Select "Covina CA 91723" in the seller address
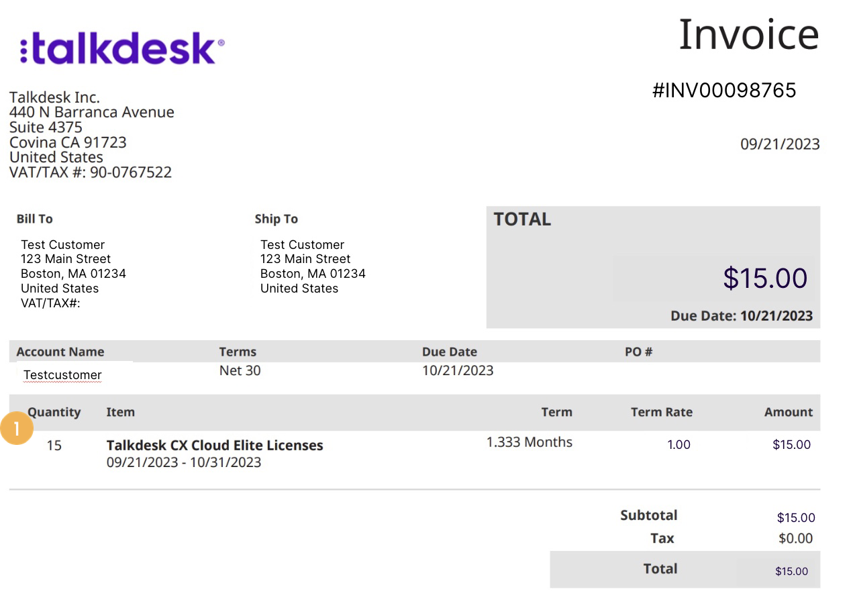The height and width of the screenshot is (616, 855). [68, 142]
